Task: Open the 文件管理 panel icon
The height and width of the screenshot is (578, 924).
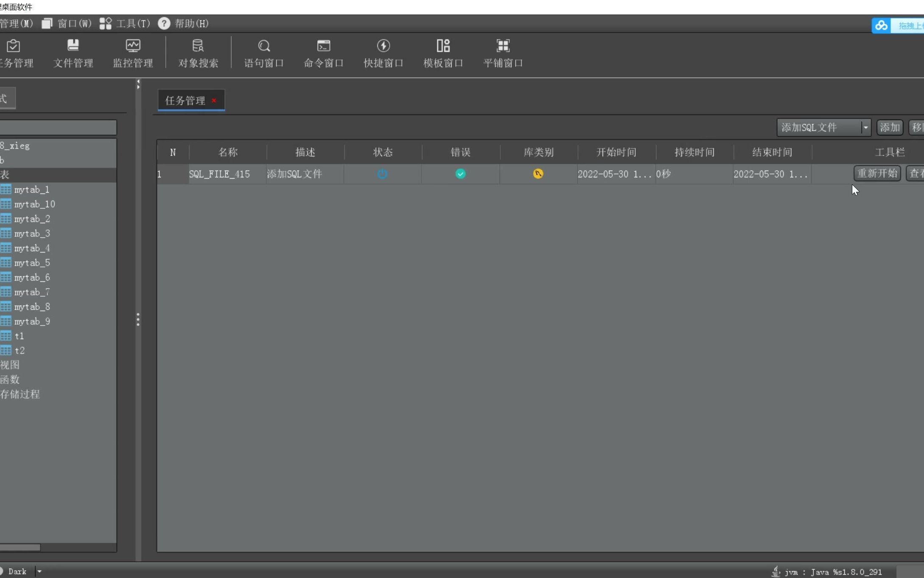Action: click(x=73, y=52)
